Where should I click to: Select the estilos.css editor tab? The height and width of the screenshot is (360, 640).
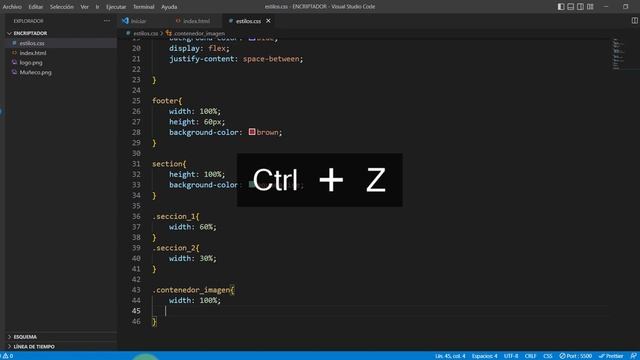click(248, 21)
